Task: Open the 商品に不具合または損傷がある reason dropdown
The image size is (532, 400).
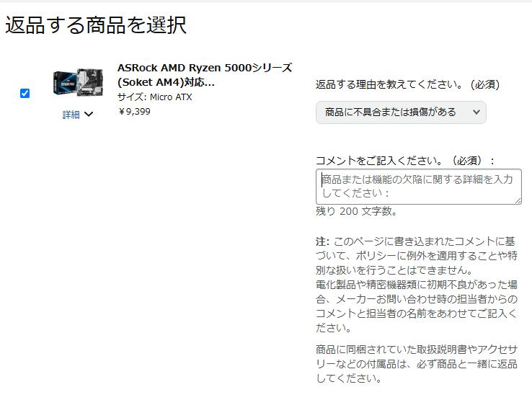Action: click(x=401, y=112)
